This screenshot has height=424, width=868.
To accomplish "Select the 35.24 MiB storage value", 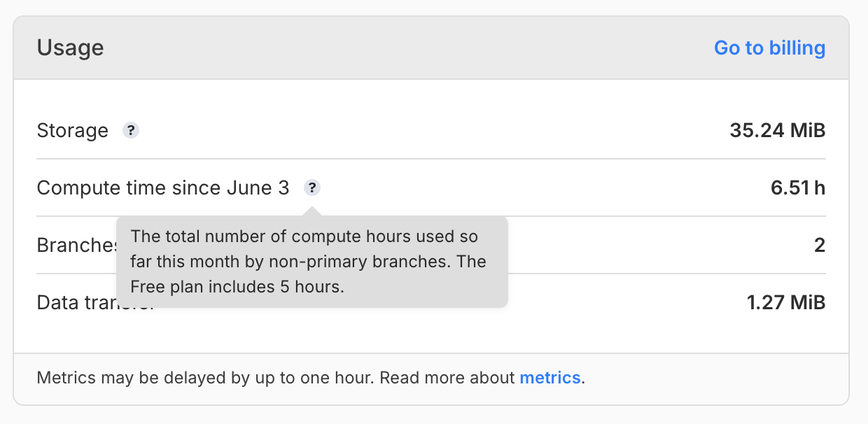I will (x=777, y=131).
